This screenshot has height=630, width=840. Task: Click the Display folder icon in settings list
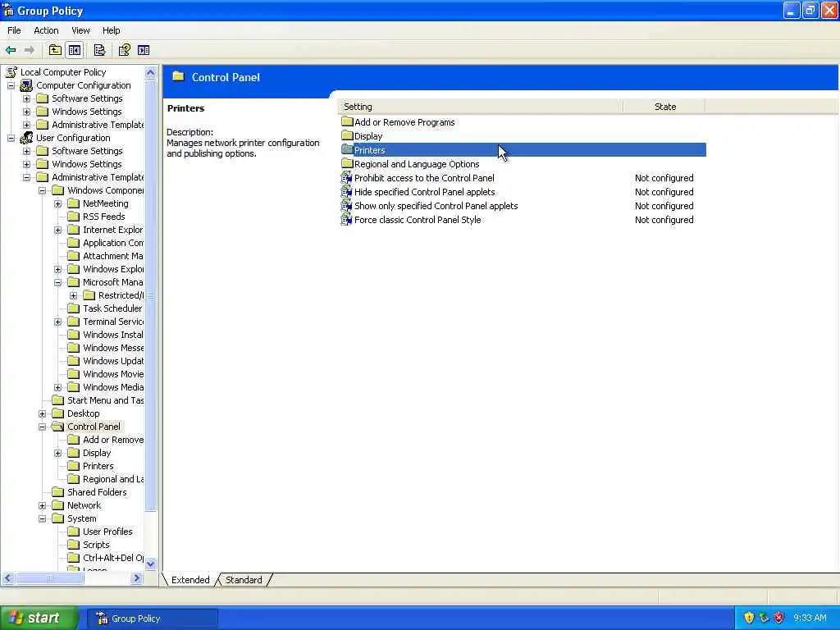(x=347, y=135)
